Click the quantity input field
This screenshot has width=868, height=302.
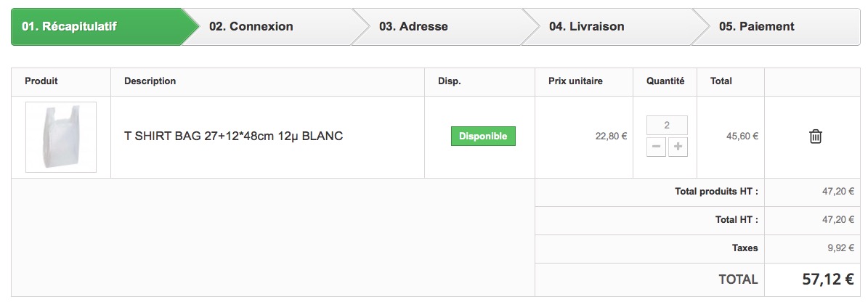(x=667, y=125)
